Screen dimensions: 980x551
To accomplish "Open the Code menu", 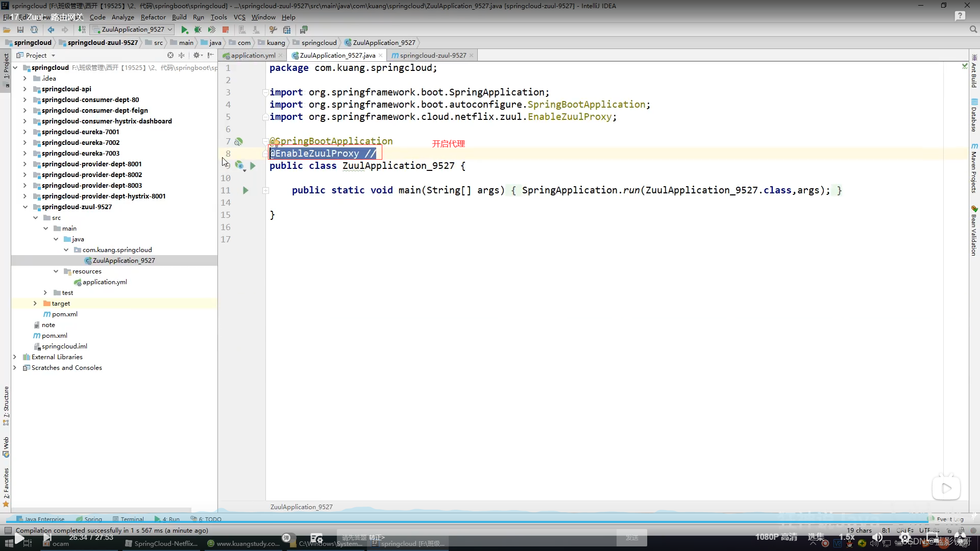I will 97,17.
